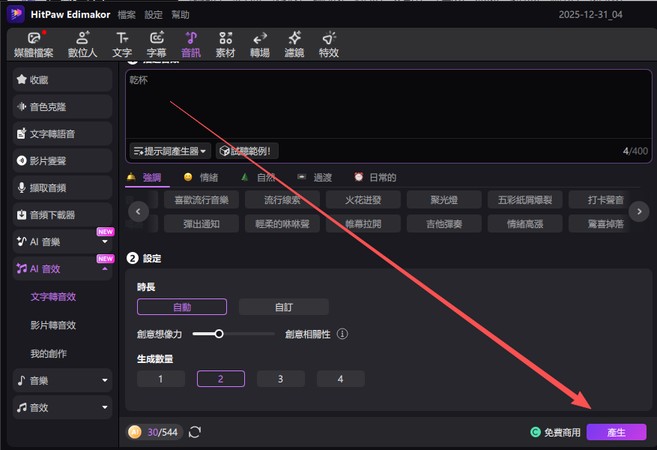Image resolution: width=657 pixels, height=450 pixels.
Task: Select 自訂 custom duration
Action: [284, 307]
